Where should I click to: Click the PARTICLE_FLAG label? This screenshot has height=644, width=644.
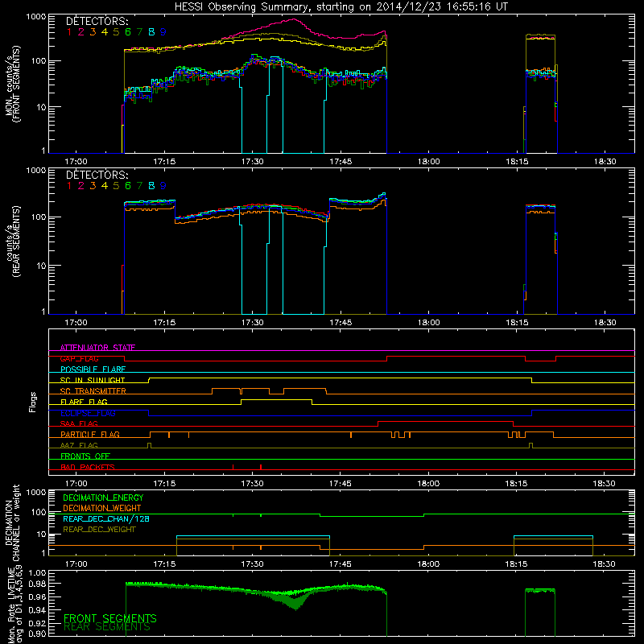(90, 434)
